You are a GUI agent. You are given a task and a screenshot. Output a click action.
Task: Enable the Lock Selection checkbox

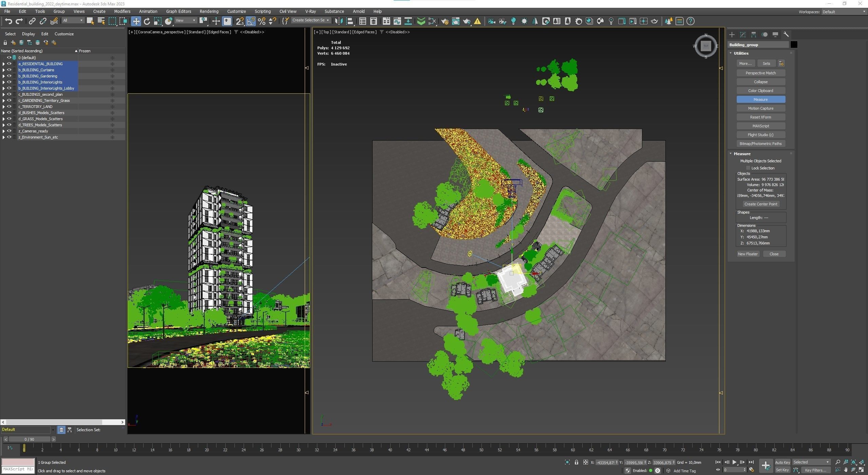[x=748, y=168]
